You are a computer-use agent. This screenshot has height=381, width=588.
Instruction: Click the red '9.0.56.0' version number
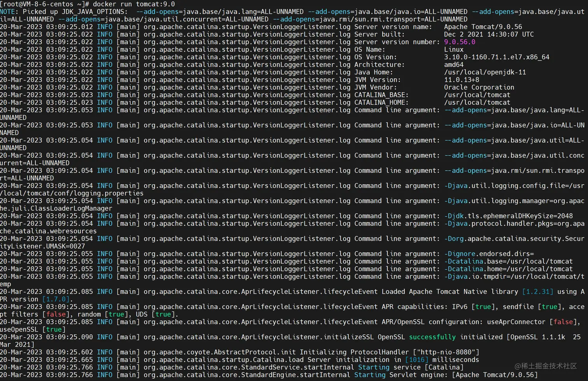[460, 42]
